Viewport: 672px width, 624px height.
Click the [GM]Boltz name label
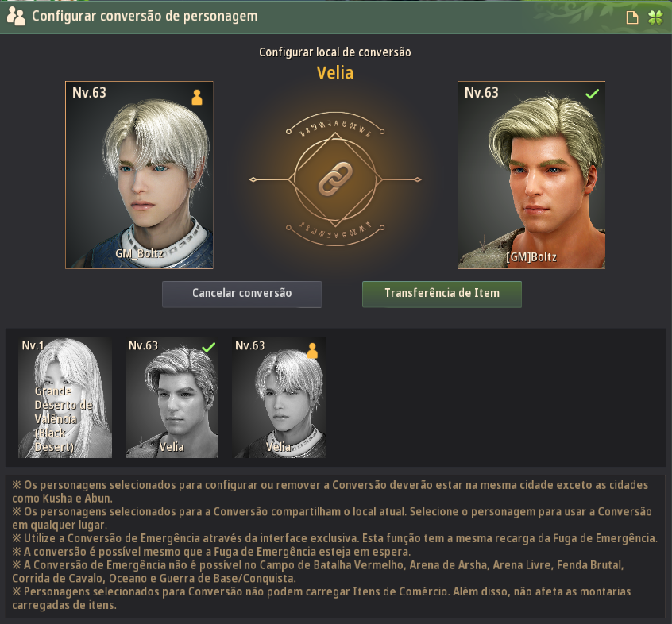point(531,257)
